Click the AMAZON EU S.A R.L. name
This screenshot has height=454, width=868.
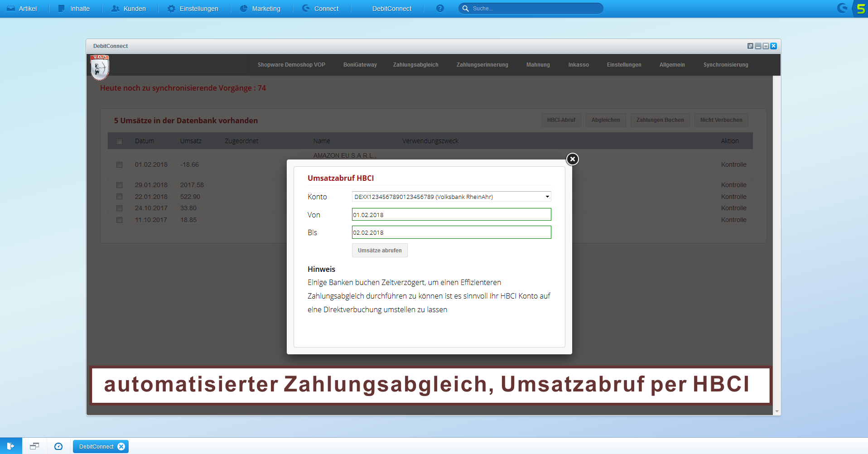(345, 155)
